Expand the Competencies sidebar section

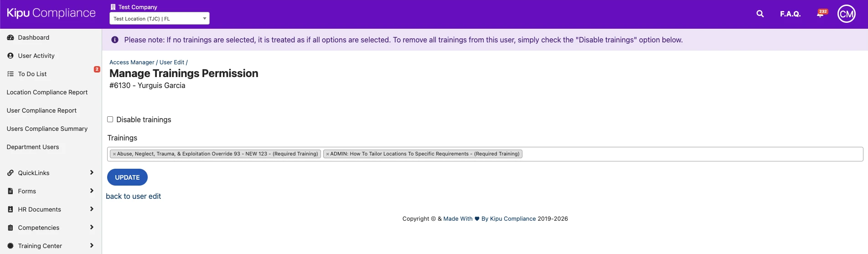pyautogui.click(x=92, y=227)
